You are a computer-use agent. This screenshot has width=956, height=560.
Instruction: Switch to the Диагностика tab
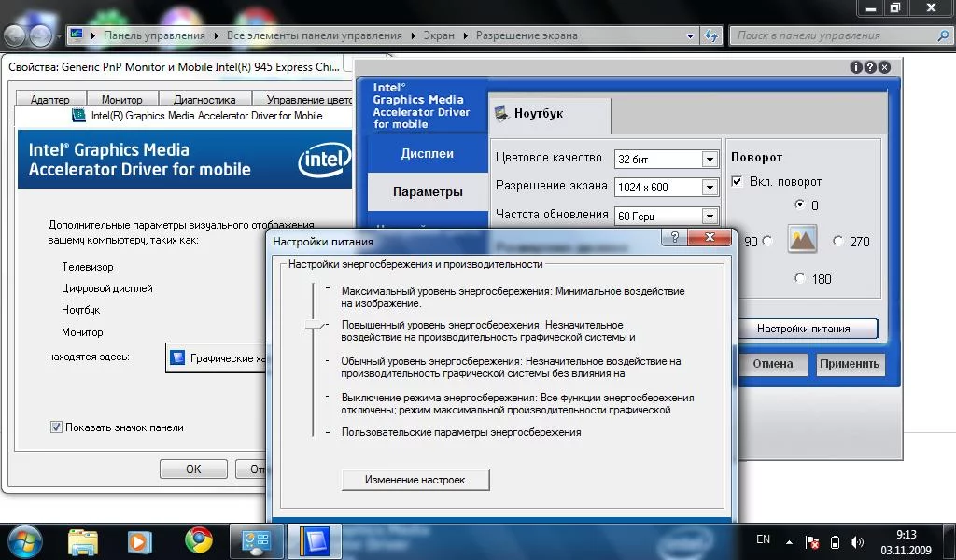pos(204,100)
